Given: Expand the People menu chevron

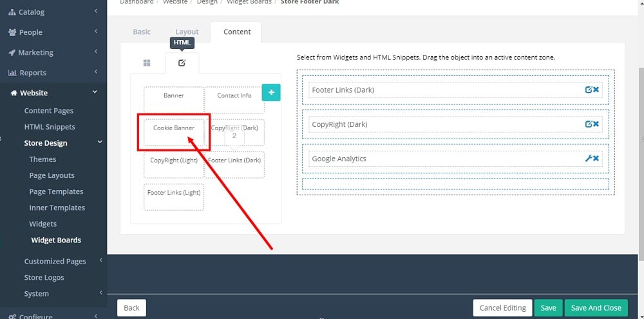Looking at the screenshot, I should tap(95, 31).
